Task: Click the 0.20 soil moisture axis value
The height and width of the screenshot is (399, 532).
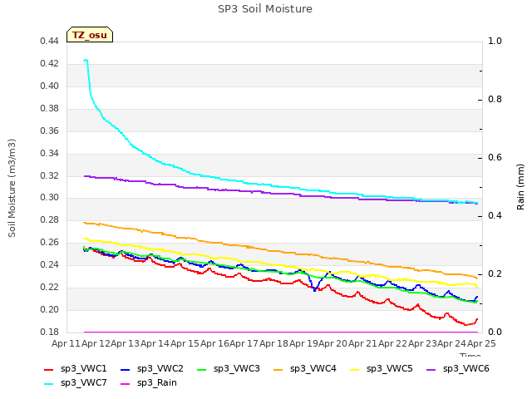Action: [x=50, y=309]
